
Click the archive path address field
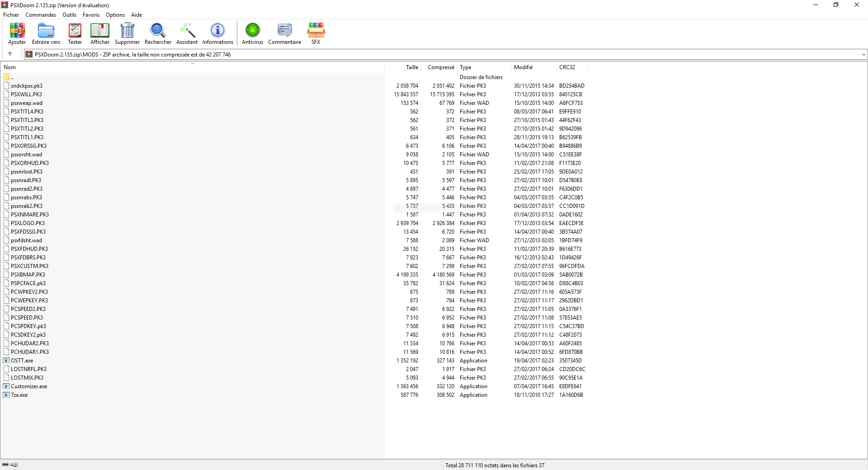pyautogui.click(x=445, y=55)
